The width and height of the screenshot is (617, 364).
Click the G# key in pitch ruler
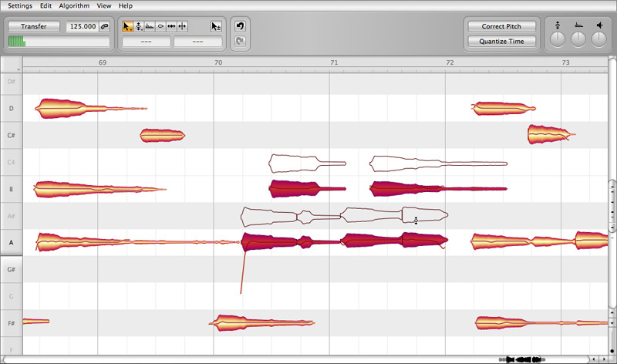coord(12,270)
